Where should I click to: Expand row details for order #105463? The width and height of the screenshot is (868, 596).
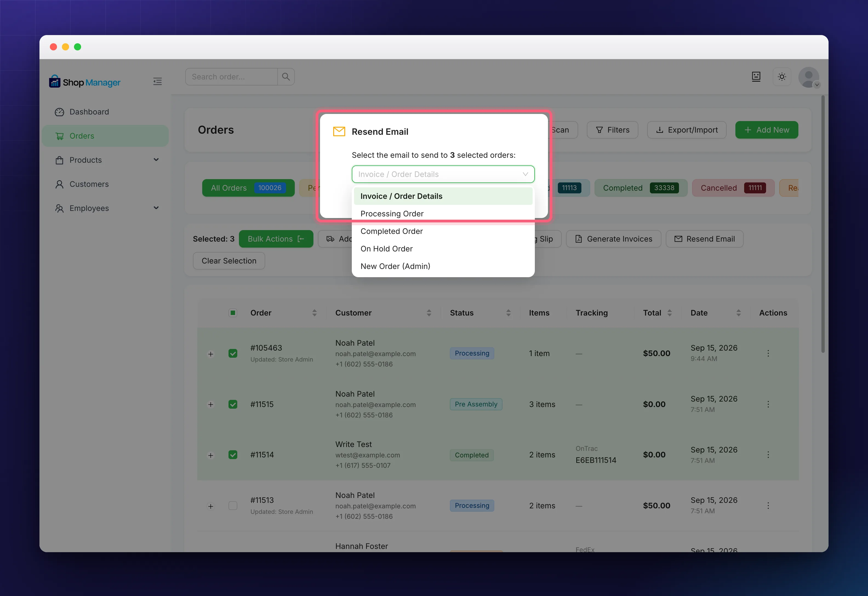211,354
